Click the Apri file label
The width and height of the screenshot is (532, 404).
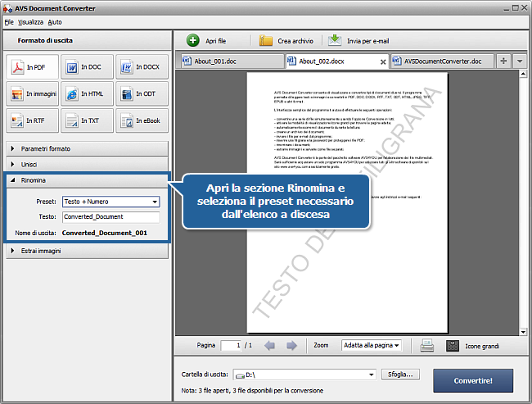tap(216, 41)
